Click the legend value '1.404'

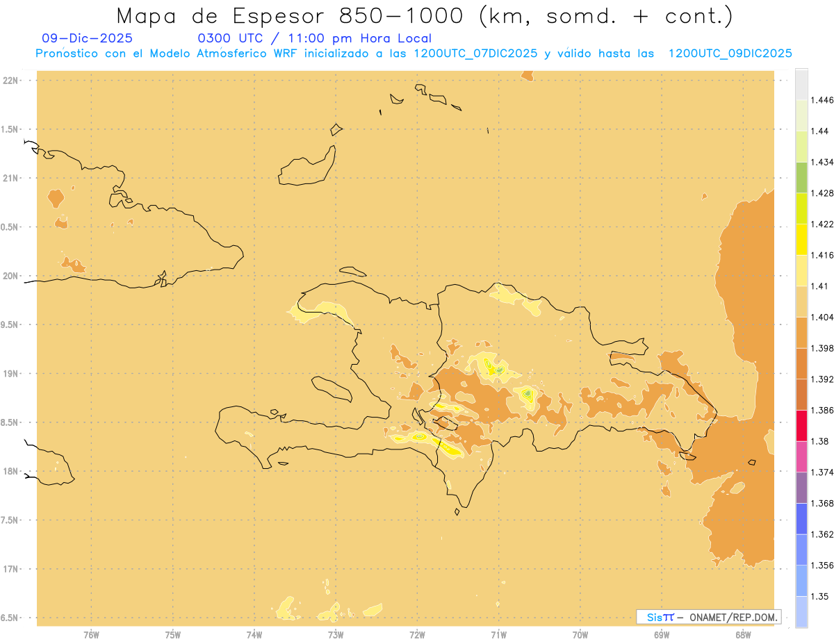pyautogui.click(x=821, y=317)
